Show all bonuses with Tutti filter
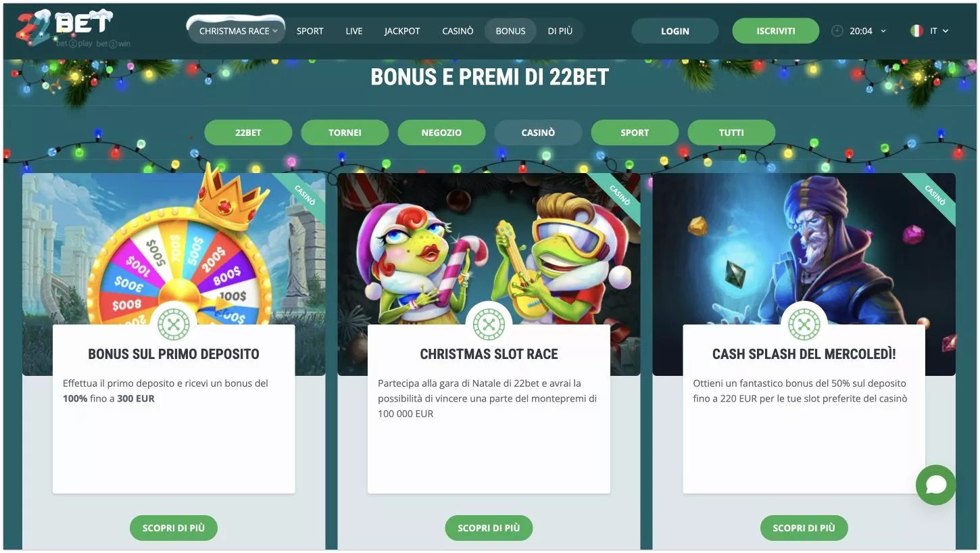 pos(731,133)
